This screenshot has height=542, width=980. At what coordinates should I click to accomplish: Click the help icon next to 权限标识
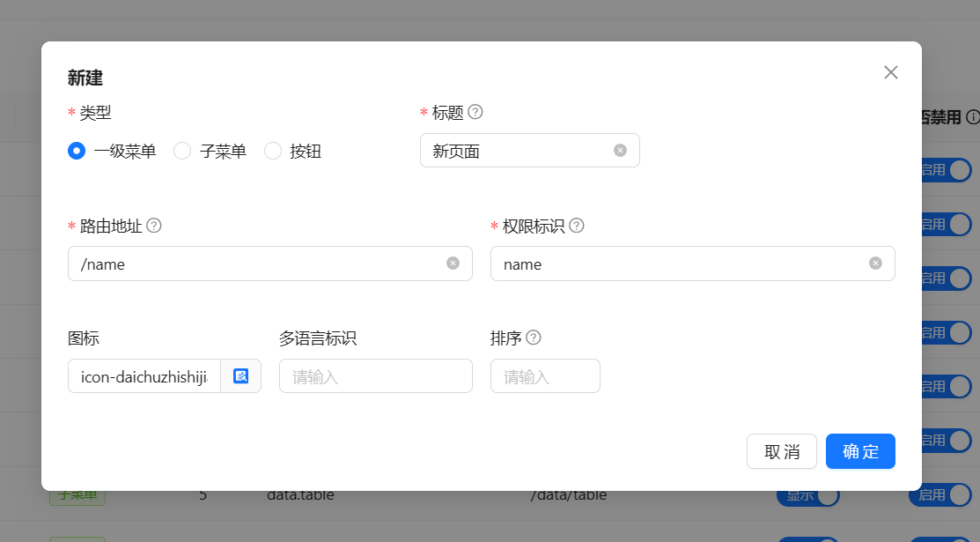pyautogui.click(x=577, y=226)
